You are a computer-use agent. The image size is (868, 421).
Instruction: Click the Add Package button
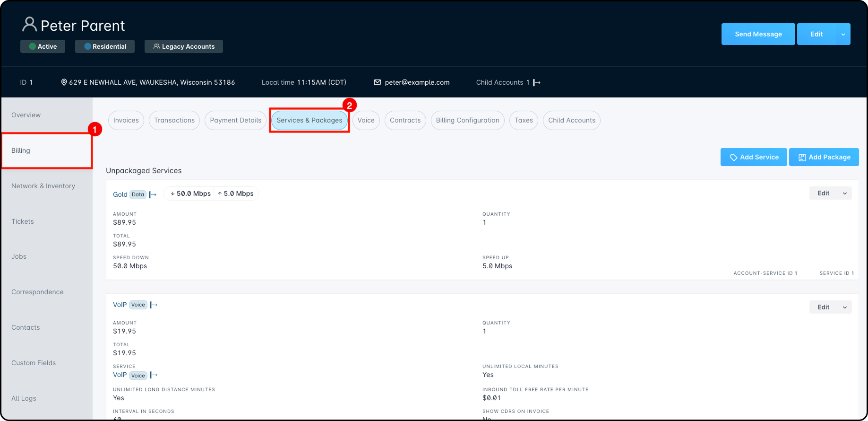pyautogui.click(x=824, y=157)
